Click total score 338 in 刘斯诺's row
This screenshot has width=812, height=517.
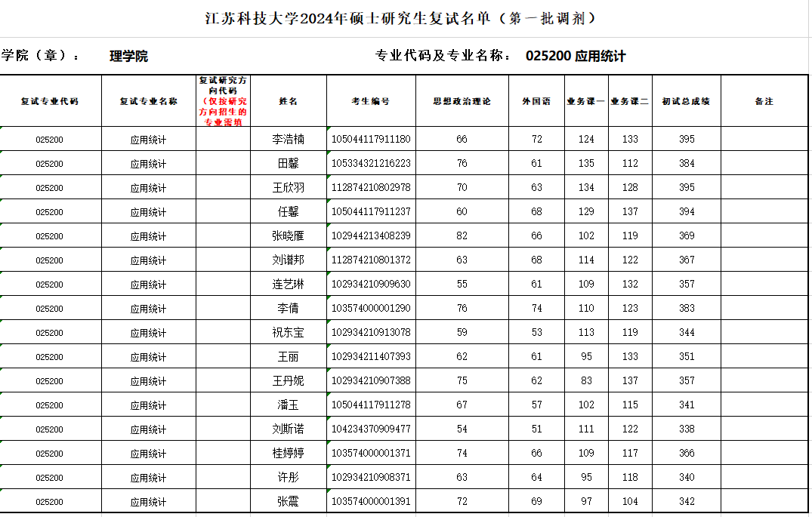tap(687, 429)
